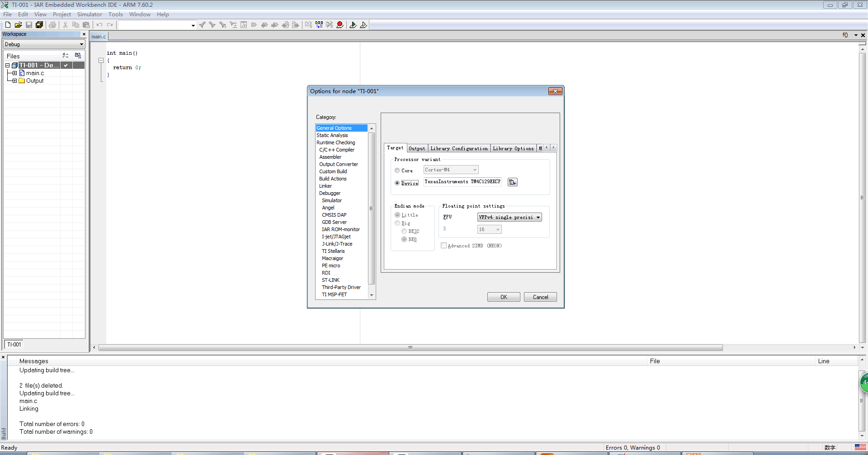Click the Undo toolbar icon

pos(99,25)
